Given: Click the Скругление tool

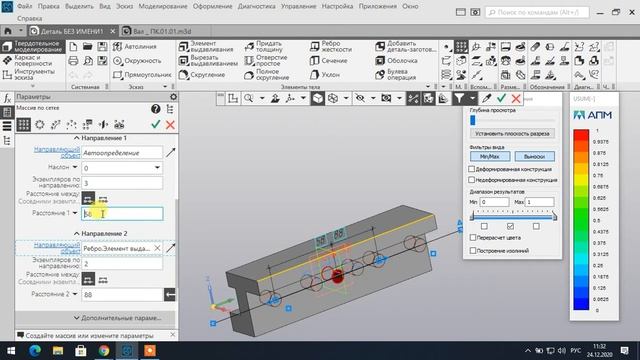Looking at the screenshot, I should point(202,75).
